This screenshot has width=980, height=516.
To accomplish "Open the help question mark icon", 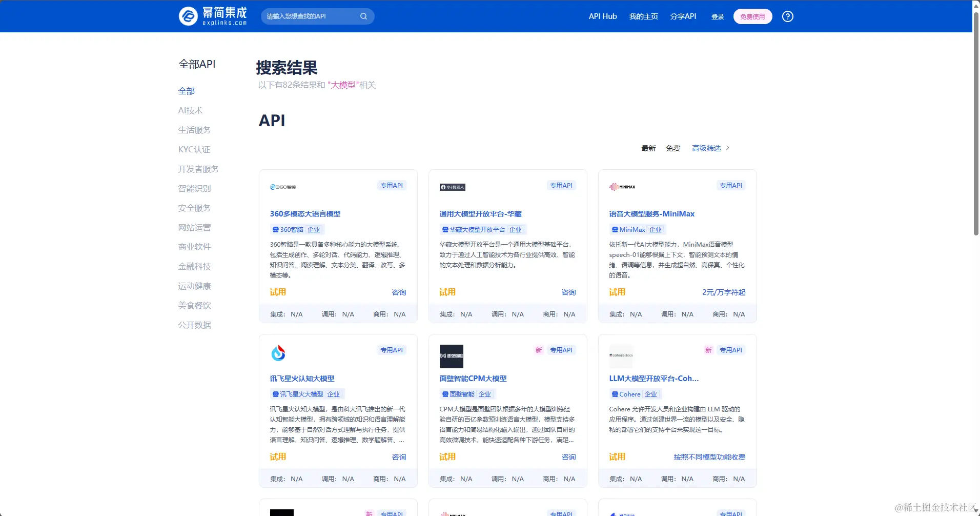I will [x=788, y=16].
